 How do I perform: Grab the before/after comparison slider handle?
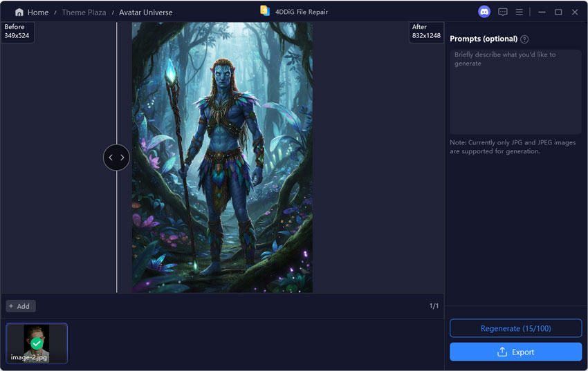point(116,158)
